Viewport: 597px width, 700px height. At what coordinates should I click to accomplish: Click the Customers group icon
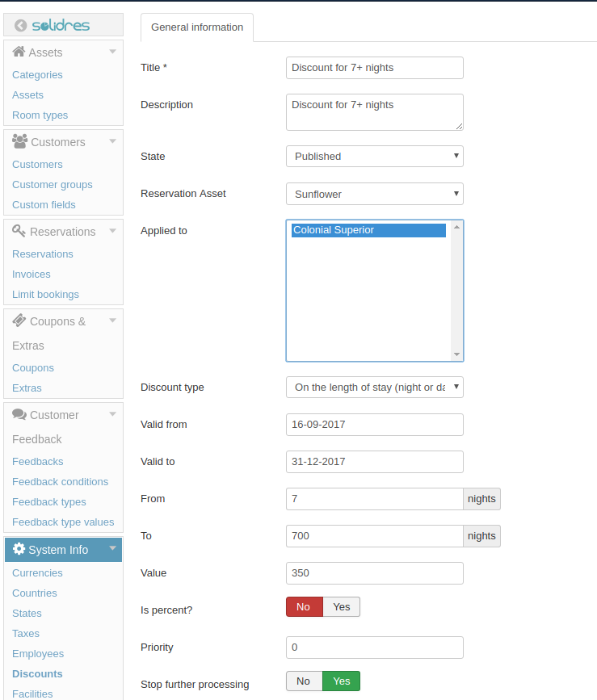pos(20,141)
